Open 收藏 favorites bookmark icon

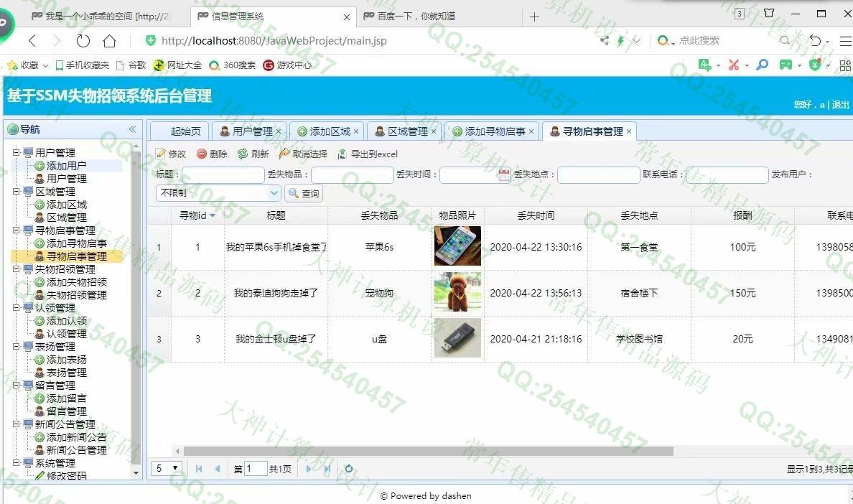pos(12,65)
